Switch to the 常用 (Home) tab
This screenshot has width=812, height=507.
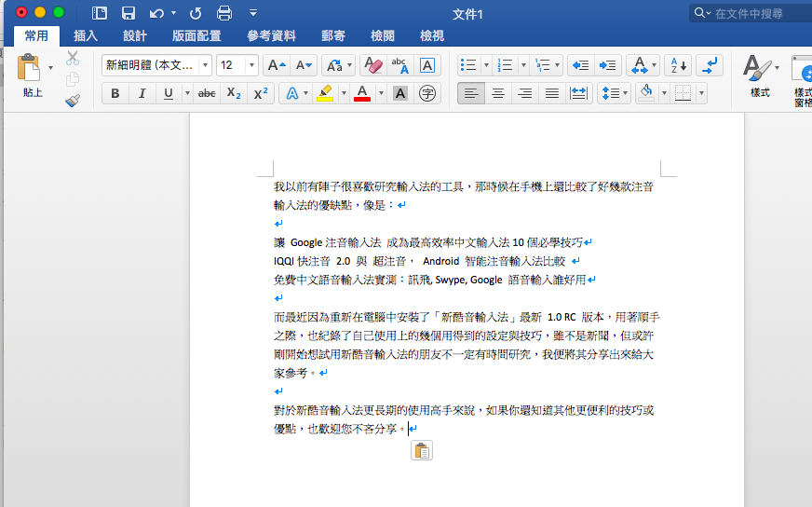[36, 35]
